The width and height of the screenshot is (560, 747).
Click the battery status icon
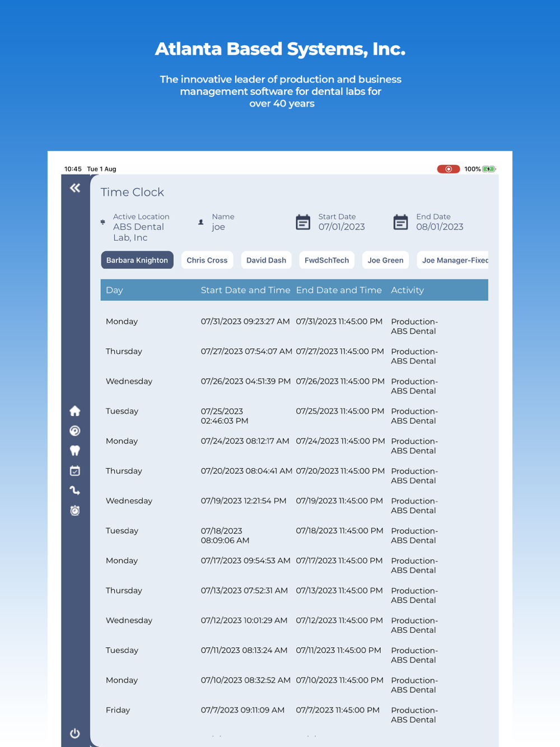(489, 169)
